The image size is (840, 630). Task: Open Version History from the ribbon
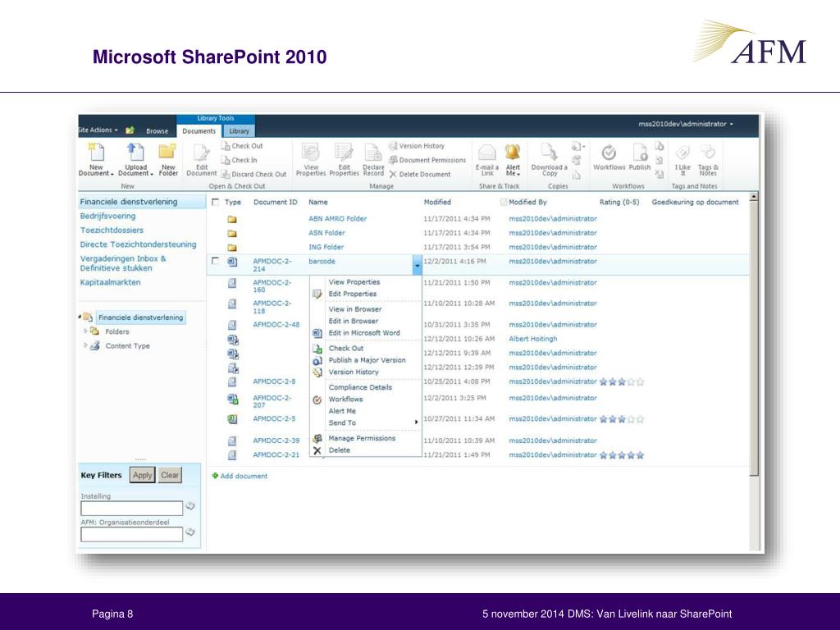pos(416,146)
